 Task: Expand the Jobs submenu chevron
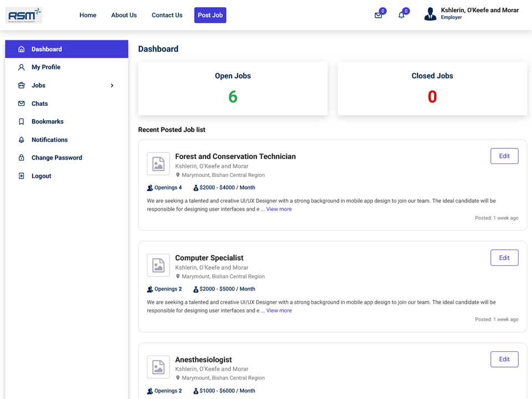click(x=112, y=85)
